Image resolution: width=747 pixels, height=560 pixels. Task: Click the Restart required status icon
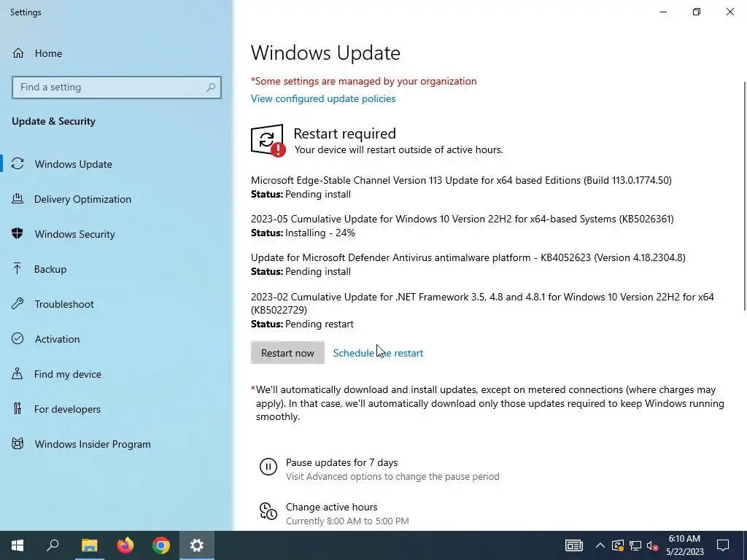coord(268,141)
